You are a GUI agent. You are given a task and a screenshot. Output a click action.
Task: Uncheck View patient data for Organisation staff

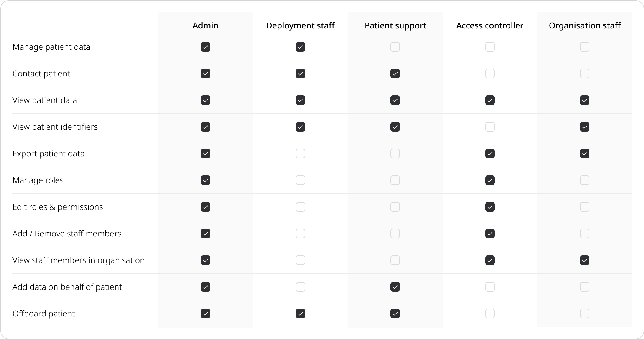(x=585, y=100)
